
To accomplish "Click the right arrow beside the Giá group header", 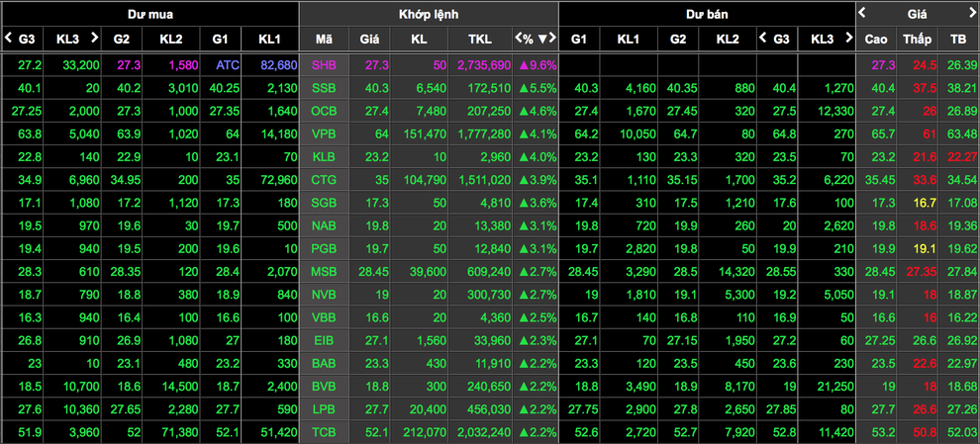I will pos(972,13).
